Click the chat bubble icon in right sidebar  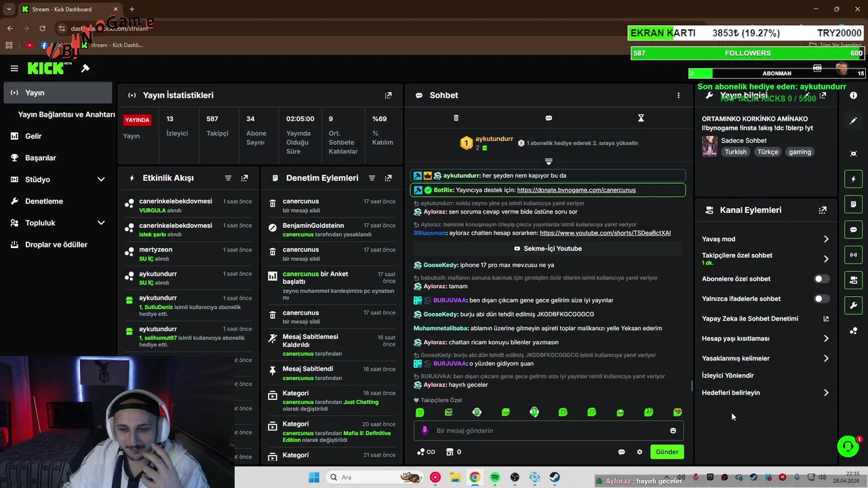[854, 230]
